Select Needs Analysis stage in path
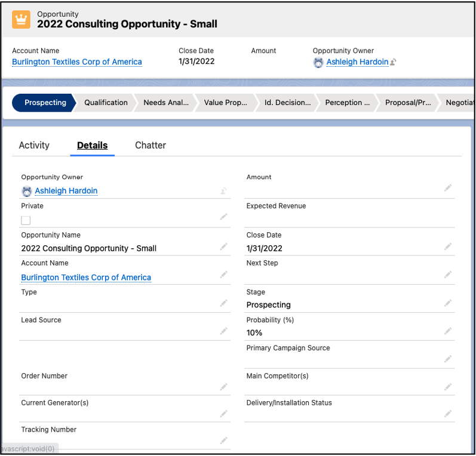Viewport: 476px width, 456px height. point(165,103)
